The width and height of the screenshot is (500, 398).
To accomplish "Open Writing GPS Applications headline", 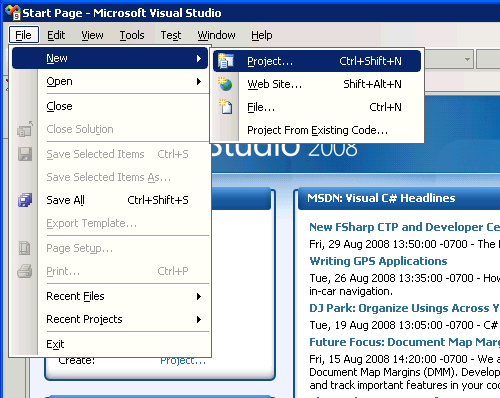I will point(378,261).
